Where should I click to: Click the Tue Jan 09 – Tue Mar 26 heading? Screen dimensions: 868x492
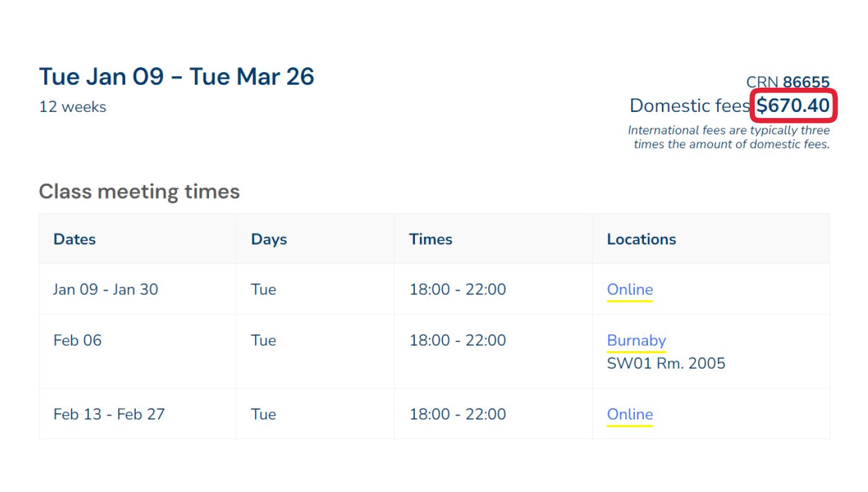[176, 77]
